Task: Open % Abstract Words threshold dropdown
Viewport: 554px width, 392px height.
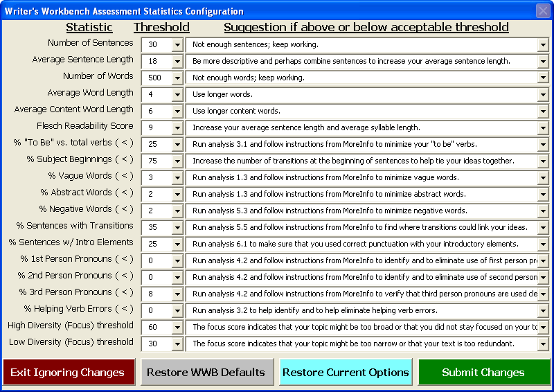Action: click(177, 194)
